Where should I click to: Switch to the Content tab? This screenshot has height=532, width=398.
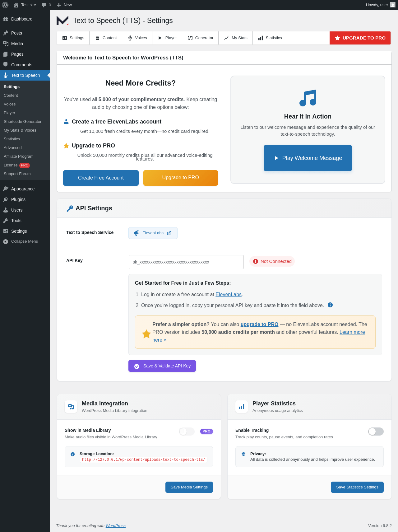tap(106, 38)
